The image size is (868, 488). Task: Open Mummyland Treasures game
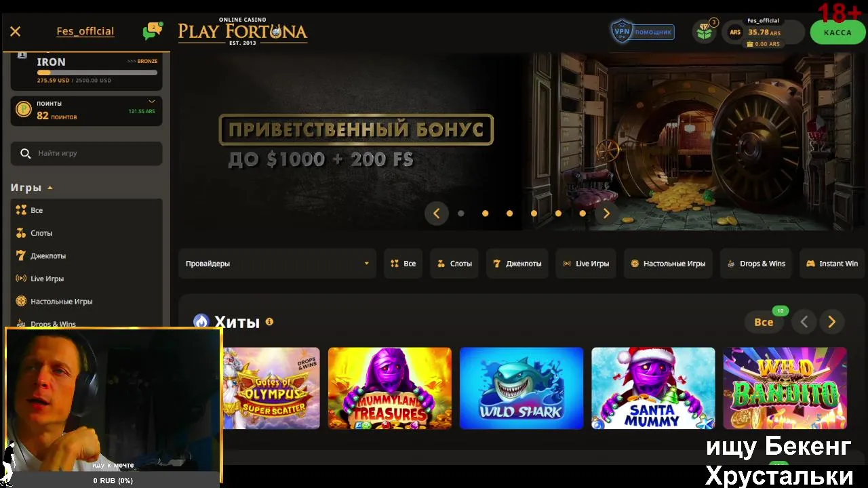pos(390,388)
